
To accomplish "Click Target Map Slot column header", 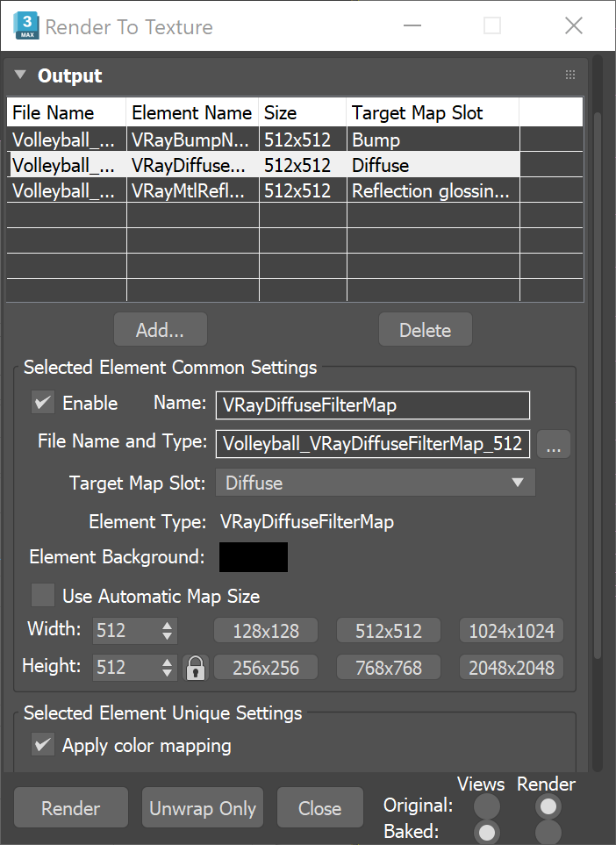I will click(433, 112).
